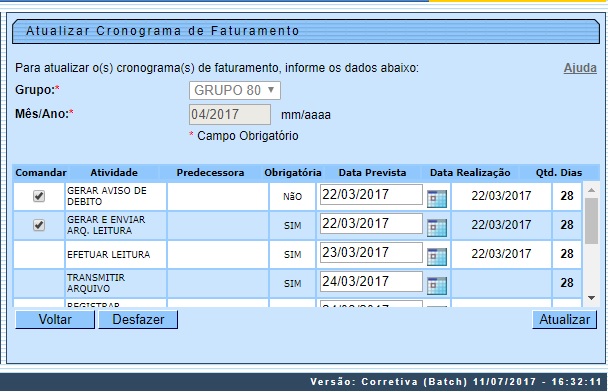Open the Ajuda help link
The image size is (608, 392).
click(x=580, y=68)
